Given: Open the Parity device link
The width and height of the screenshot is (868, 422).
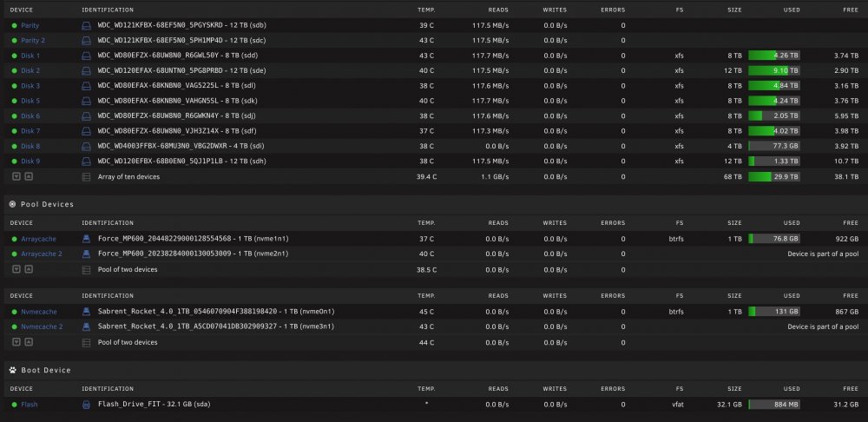Looking at the screenshot, I should pos(30,25).
